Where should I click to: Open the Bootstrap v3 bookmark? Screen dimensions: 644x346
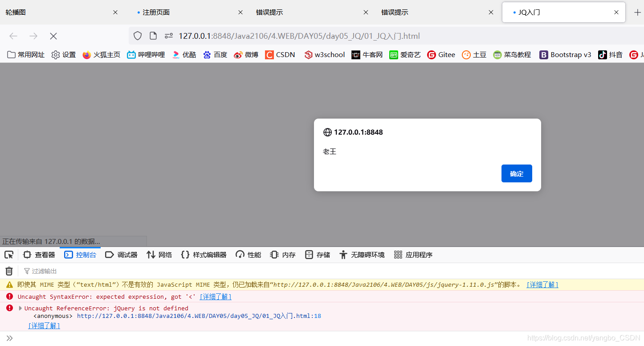click(565, 55)
